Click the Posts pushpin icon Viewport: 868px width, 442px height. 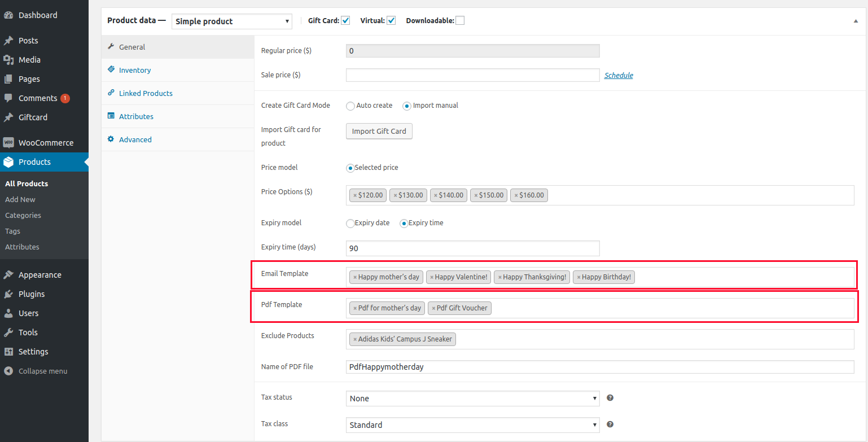click(8, 41)
